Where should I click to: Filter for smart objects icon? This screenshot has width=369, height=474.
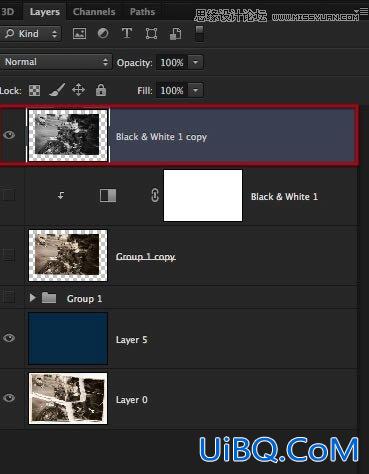coord(176,34)
